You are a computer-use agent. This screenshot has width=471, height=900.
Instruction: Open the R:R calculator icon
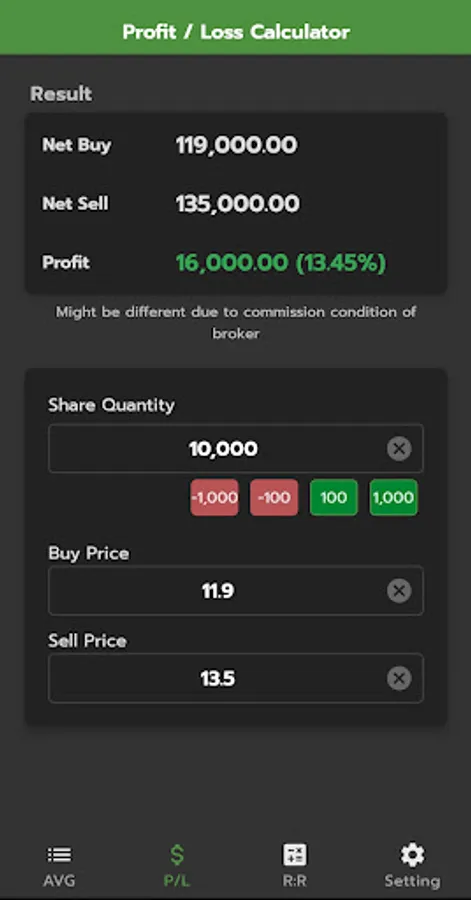(x=295, y=855)
